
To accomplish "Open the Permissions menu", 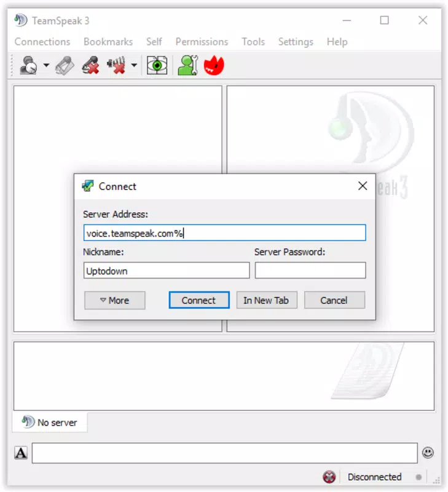I will pos(202,42).
